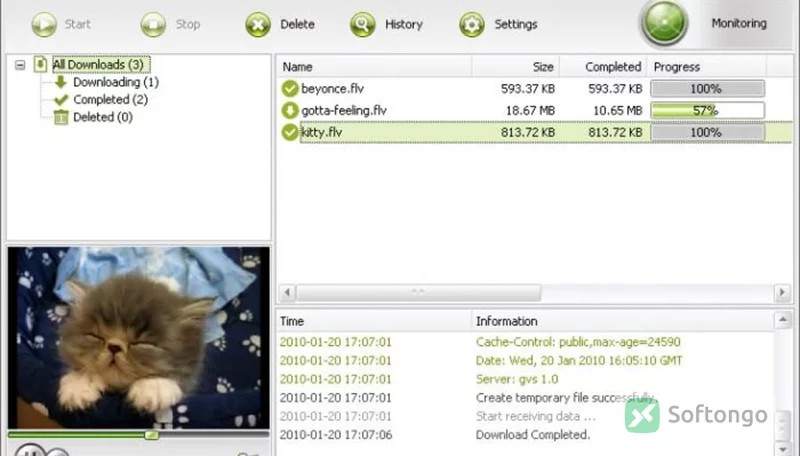Sort by the Size column header
This screenshot has height=456, width=800.
516,67
